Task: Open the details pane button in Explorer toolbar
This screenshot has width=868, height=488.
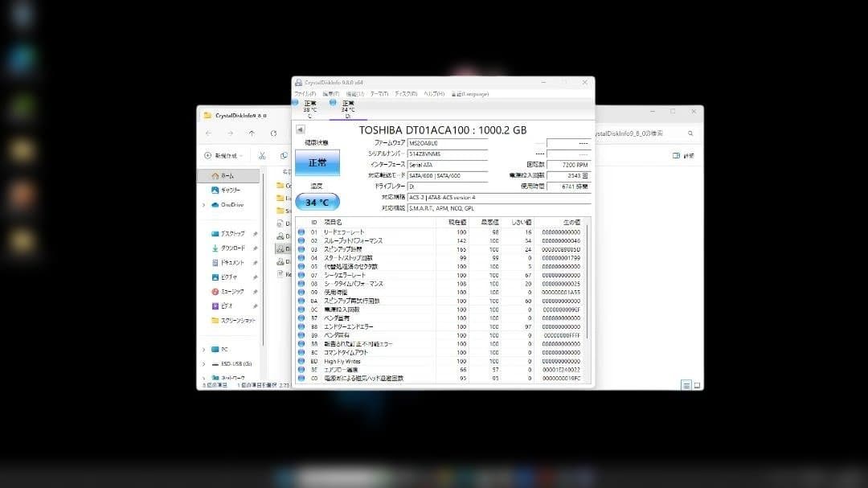Action: tap(683, 156)
